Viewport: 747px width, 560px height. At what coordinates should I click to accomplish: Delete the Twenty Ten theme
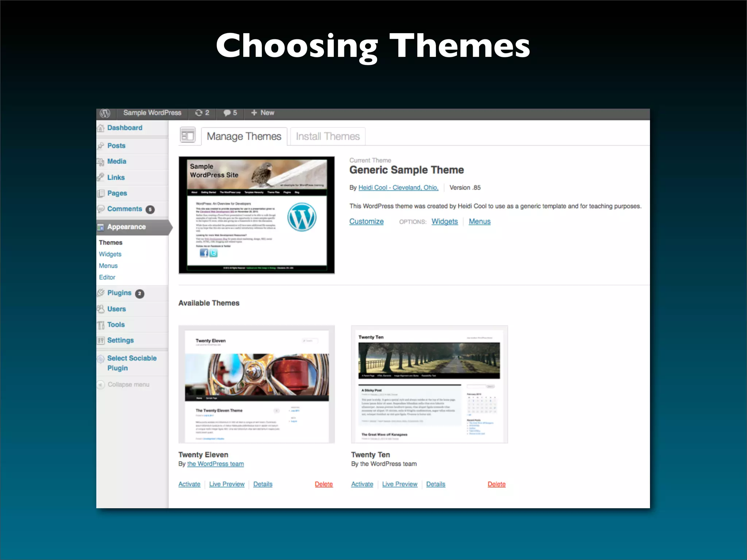point(497,485)
